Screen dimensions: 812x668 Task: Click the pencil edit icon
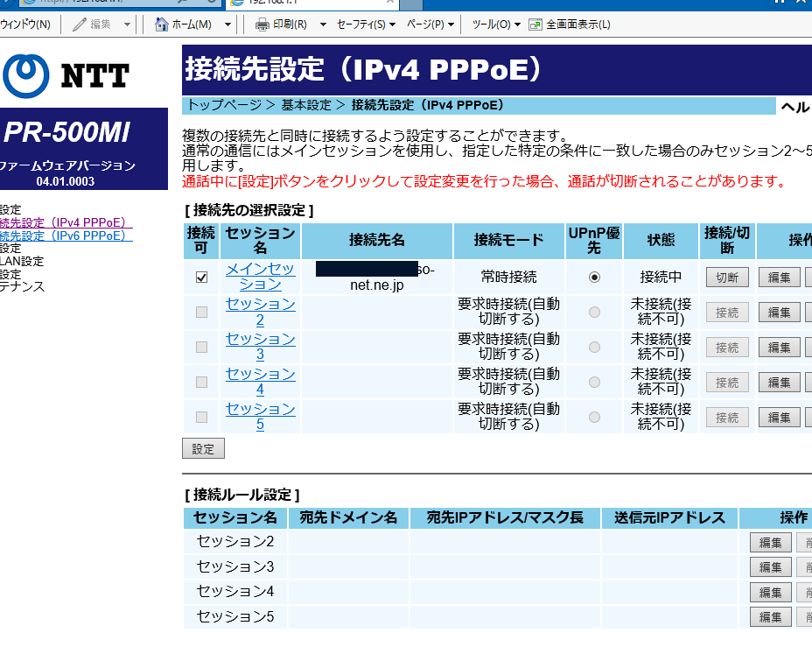[x=80, y=25]
